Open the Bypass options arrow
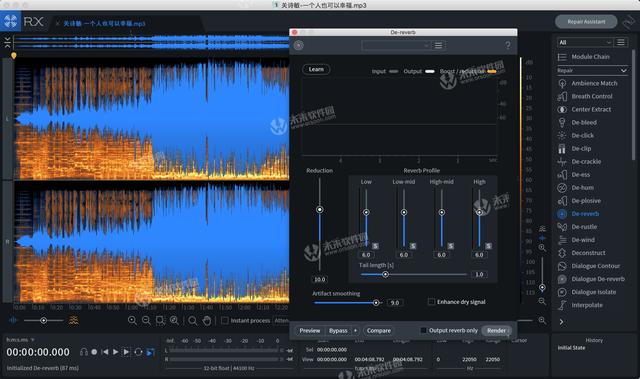Screen dimensions: 640x379 click(356, 330)
